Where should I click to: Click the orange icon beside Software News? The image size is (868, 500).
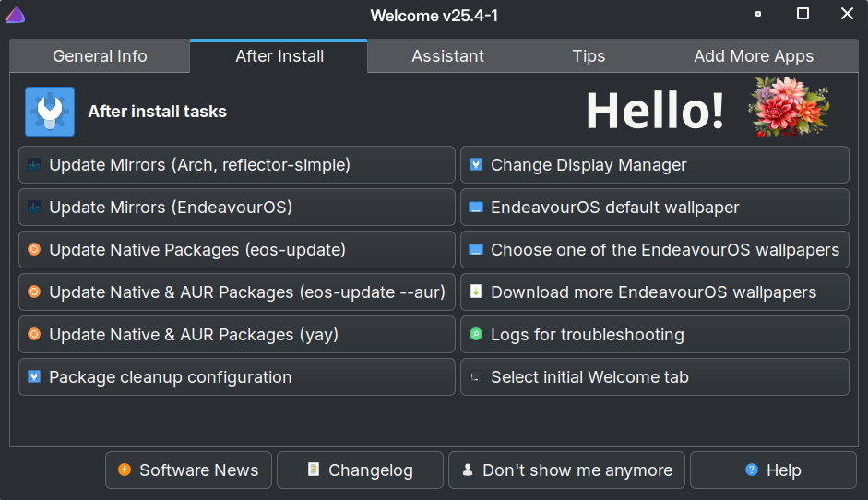click(x=125, y=470)
